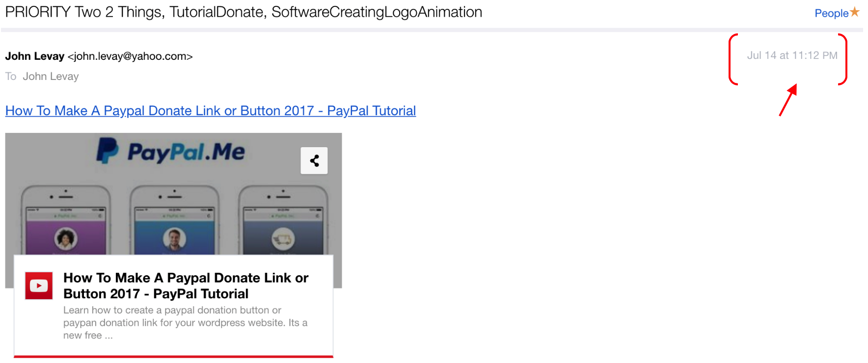Click the gray video description text
Screen dimensions: 868x363
pos(185,323)
